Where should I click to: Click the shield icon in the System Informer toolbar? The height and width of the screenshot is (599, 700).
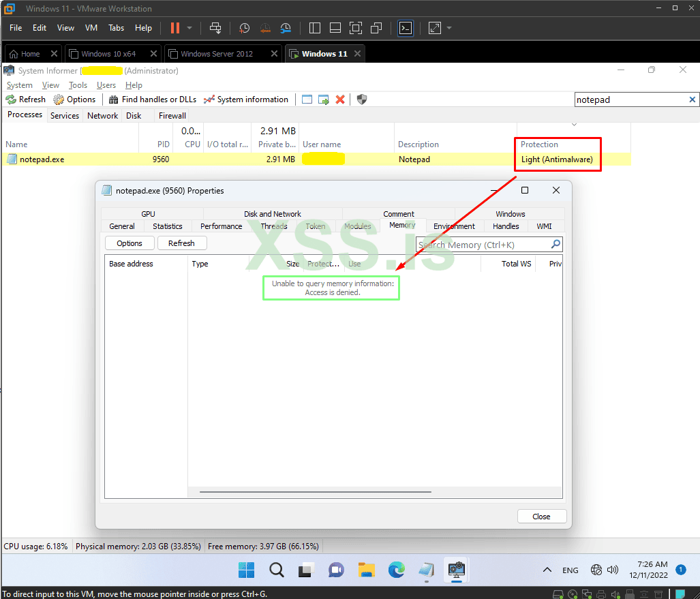pyautogui.click(x=362, y=99)
